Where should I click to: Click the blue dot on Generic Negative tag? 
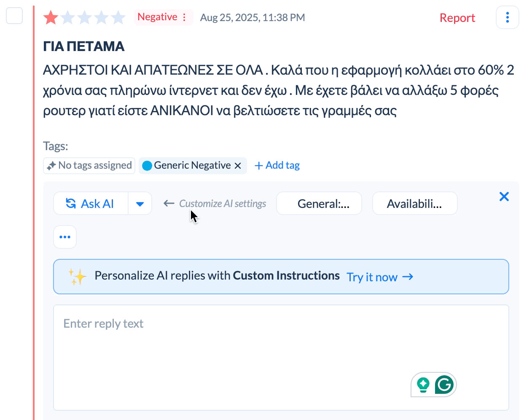[147, 166]
